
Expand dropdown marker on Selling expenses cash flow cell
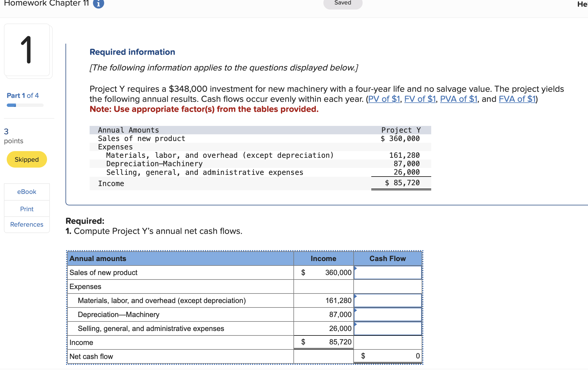click(x=355, y=324)
